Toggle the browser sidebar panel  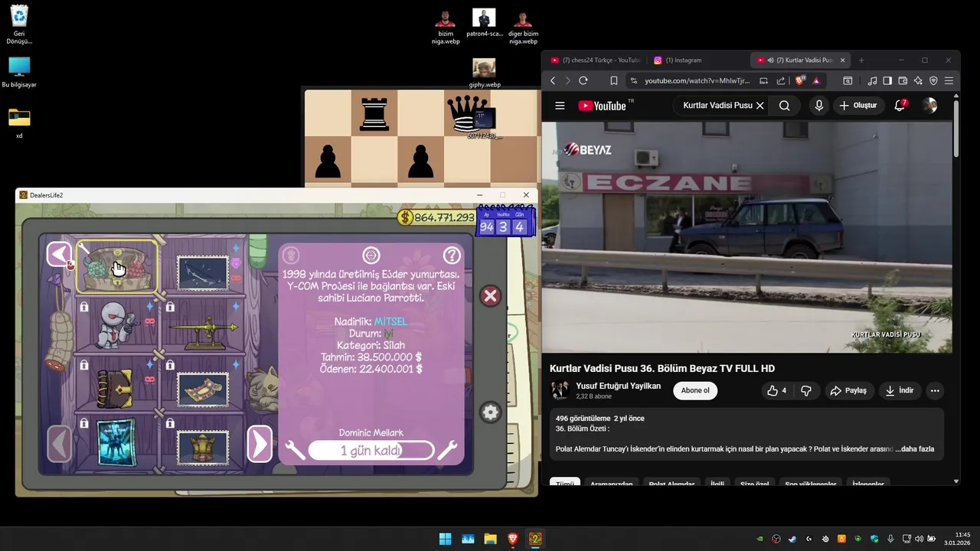(887, 80)
